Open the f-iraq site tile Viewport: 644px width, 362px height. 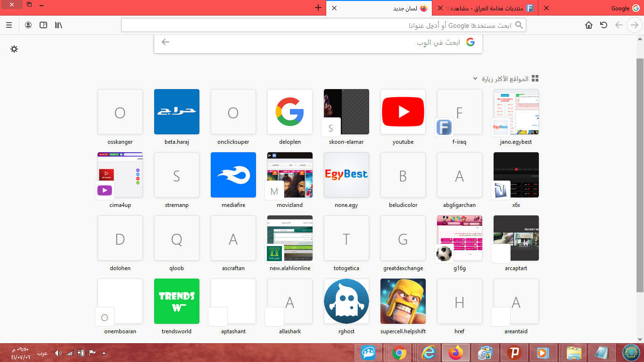pos(460,112)
